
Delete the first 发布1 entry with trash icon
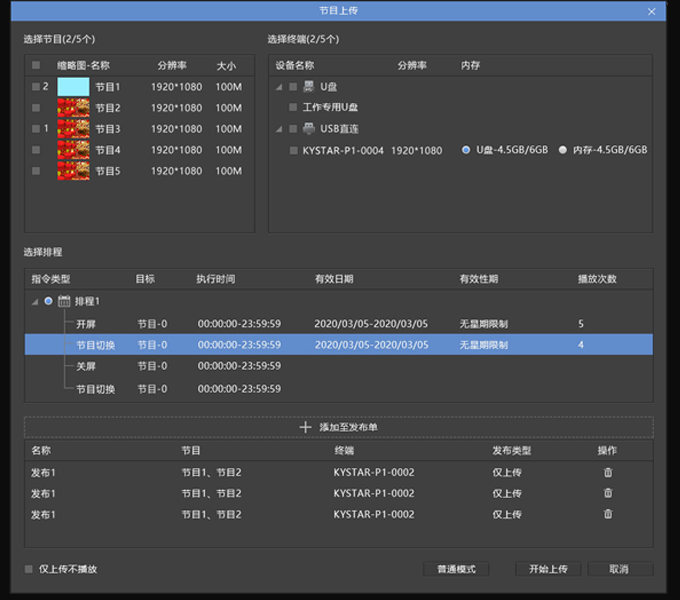608,472
